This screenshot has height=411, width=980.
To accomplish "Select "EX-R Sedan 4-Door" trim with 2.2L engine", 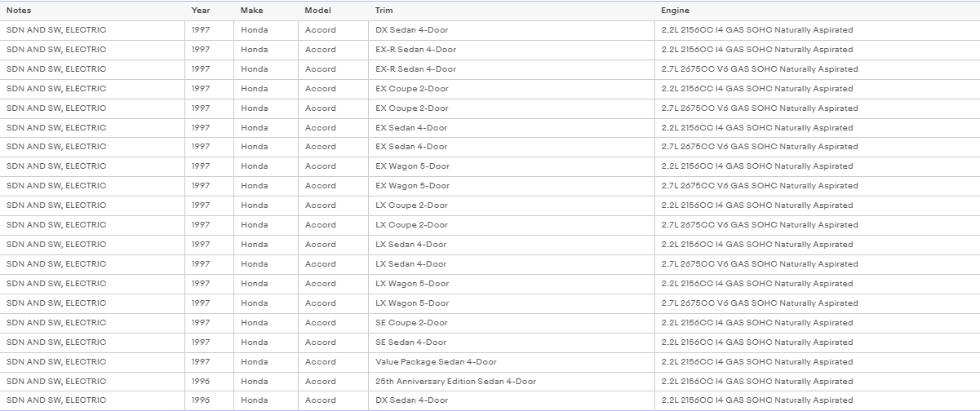I will point(511,50).
